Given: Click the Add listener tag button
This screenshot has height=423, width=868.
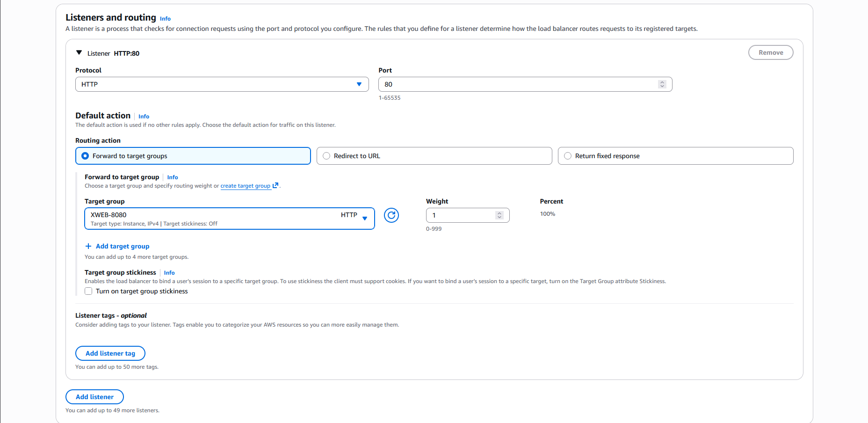Looking at the screenshot, I should coord(110,353).
